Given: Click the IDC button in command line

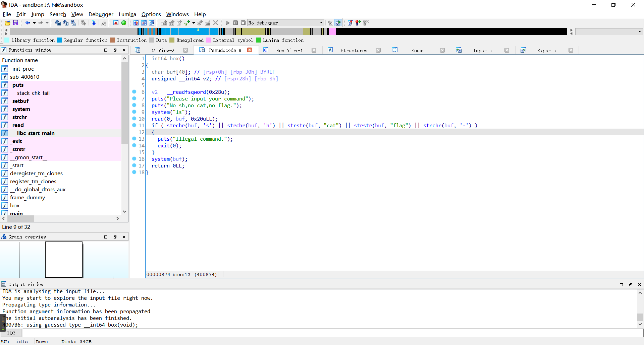Looking at the screenshot, I should [x=11, y=333].
